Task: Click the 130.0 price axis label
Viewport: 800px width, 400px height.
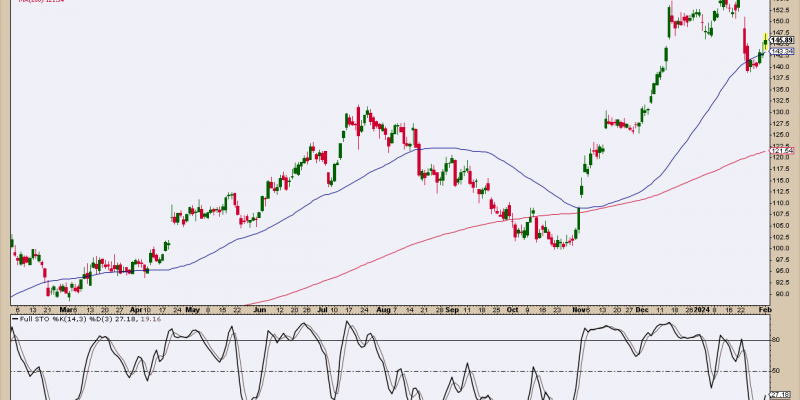Action: [x=779, y=112]
